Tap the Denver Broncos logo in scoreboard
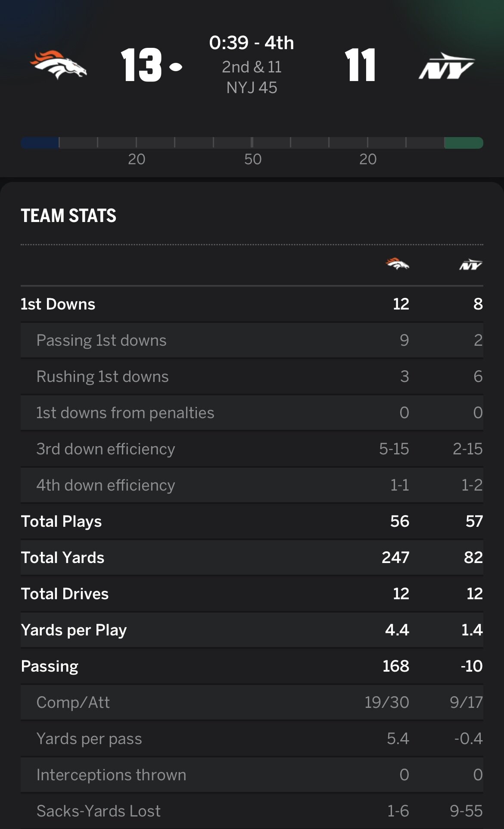Screen dimensions: 504x829 (59, 65)
